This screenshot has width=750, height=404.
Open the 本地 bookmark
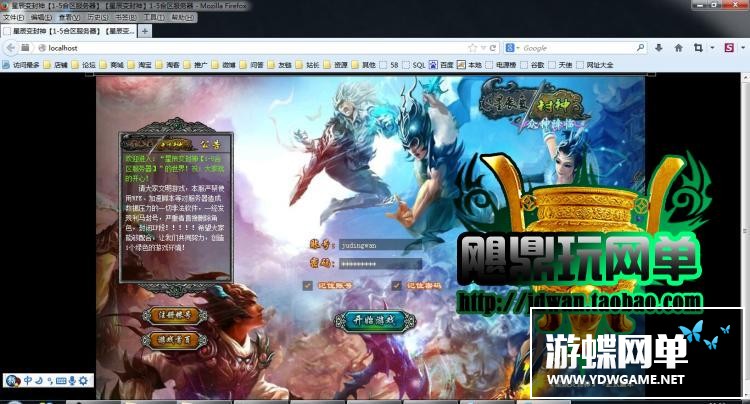(x=470, y=65)
